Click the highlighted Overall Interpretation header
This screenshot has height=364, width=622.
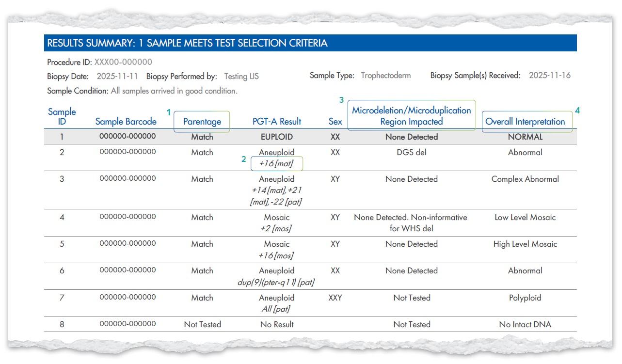525,122
